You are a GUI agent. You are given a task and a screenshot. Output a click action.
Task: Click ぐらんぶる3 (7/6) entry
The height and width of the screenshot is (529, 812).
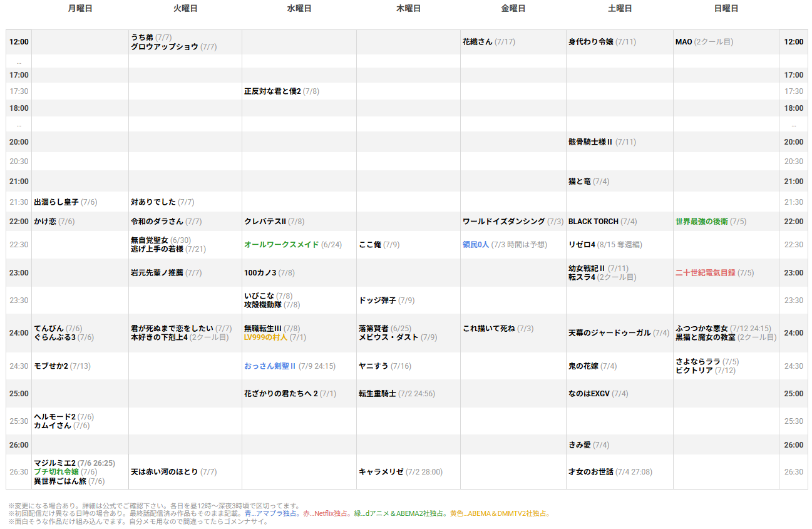[x=64, y=337]
